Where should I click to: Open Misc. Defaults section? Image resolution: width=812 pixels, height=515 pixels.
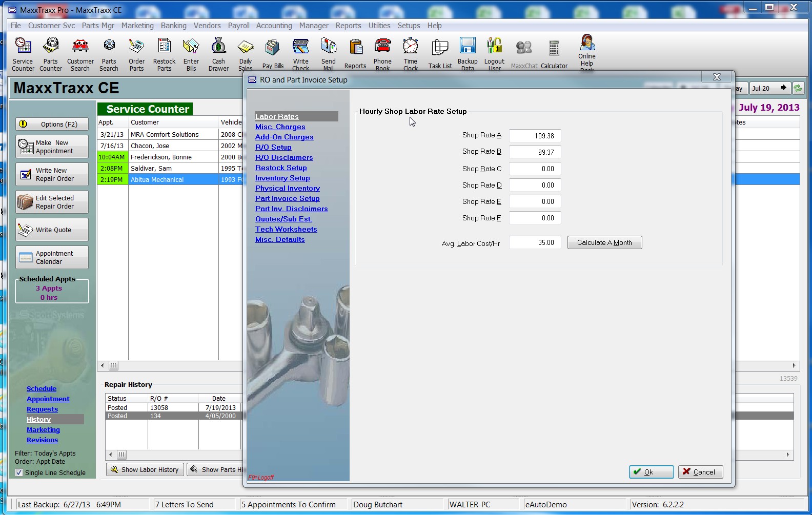[x=280, y=239]
